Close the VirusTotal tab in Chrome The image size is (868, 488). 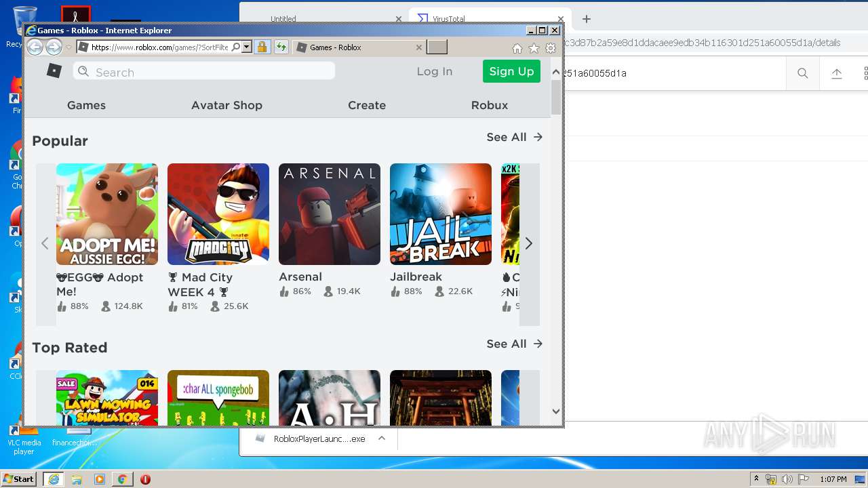tap(561, 19)
